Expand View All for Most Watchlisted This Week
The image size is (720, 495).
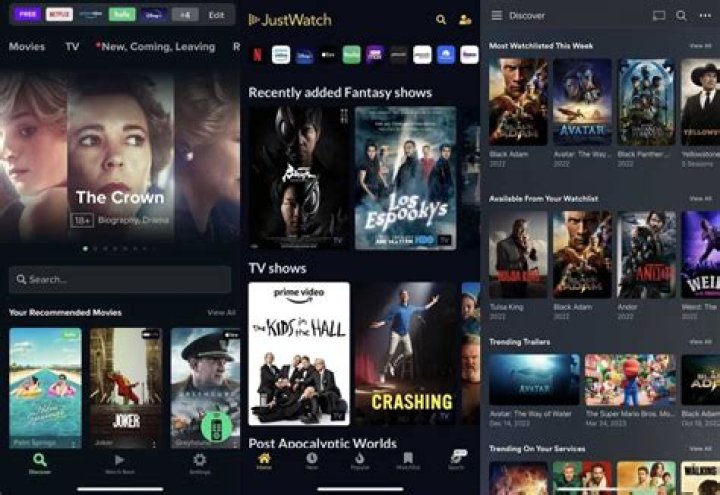pyautogui.click(x=700, y=46)
